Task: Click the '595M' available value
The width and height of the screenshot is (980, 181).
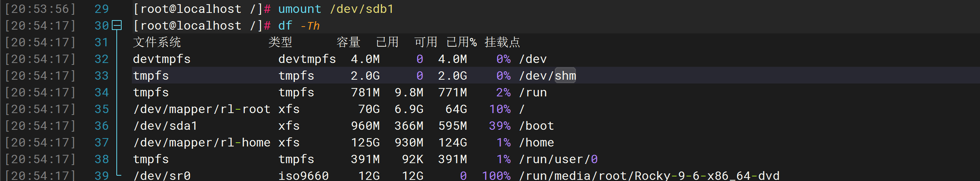Action: tap(453, 126)
